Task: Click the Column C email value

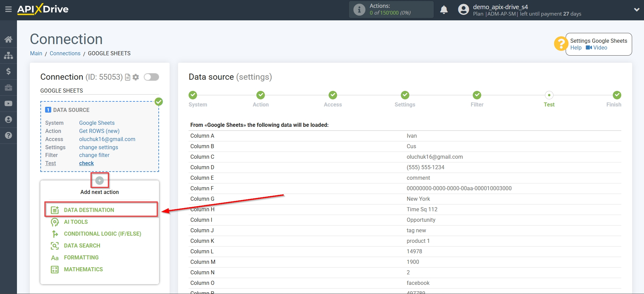Action: [x=435, y=157]
